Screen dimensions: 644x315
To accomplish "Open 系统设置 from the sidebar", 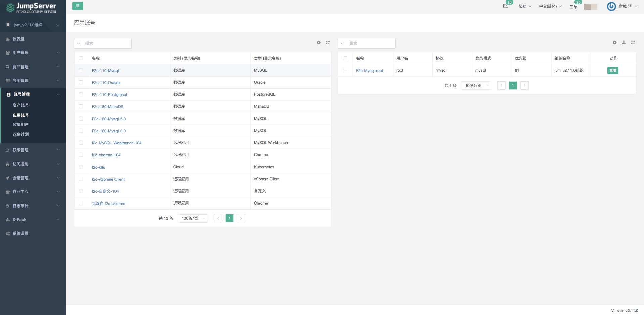I will pyautogui.click(x=20, y=233).
